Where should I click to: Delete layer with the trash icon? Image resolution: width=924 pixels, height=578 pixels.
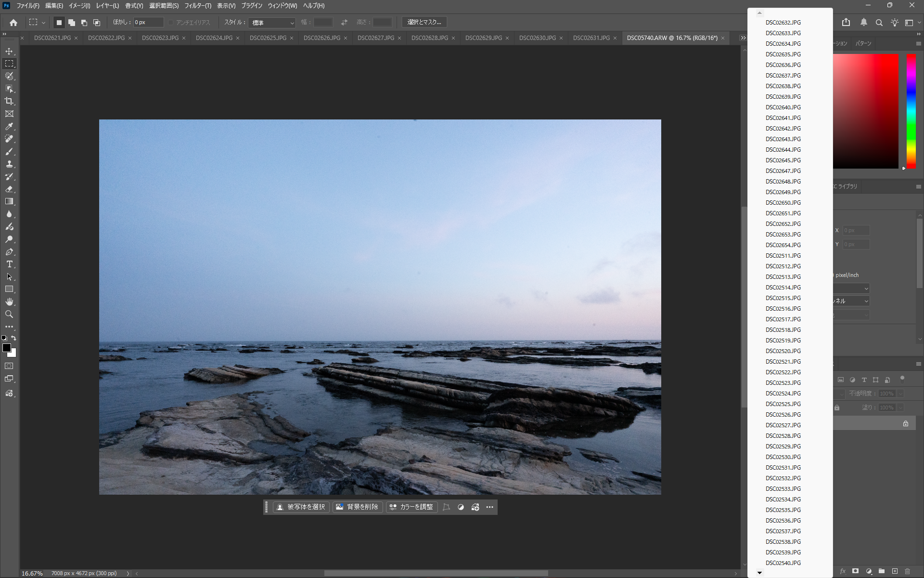pos(908,571)
